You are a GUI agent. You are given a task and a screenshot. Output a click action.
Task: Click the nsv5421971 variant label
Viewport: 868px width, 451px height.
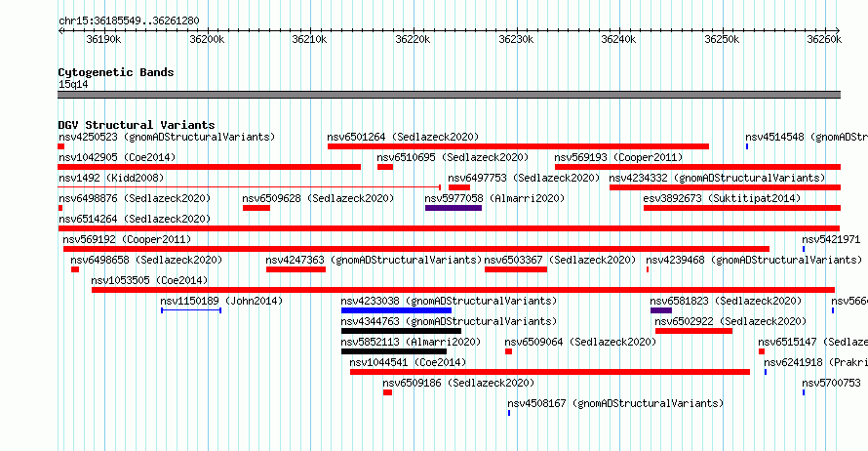coord(832,239)
